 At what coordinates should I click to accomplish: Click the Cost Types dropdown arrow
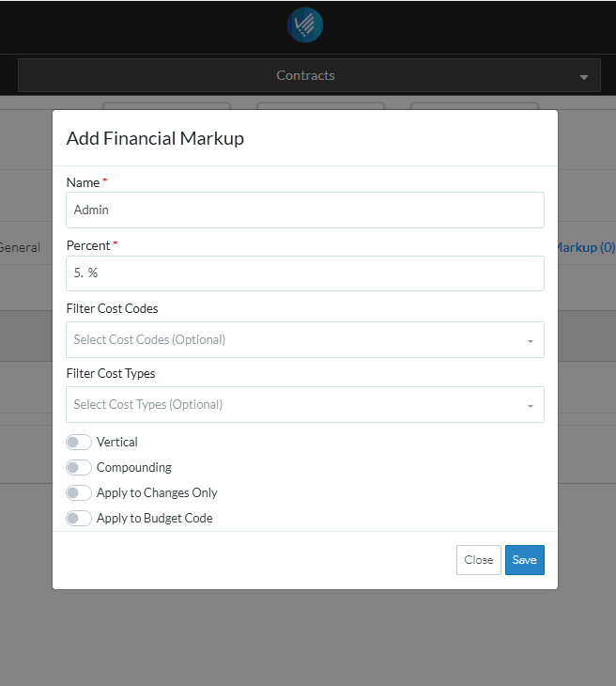click(530, 406)
